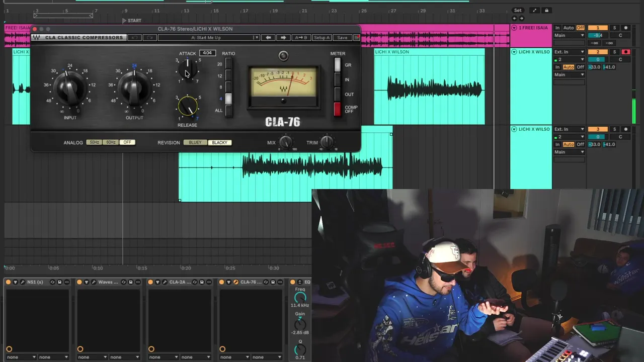Open the options dots on CLA-2A device

pos(209,282)
